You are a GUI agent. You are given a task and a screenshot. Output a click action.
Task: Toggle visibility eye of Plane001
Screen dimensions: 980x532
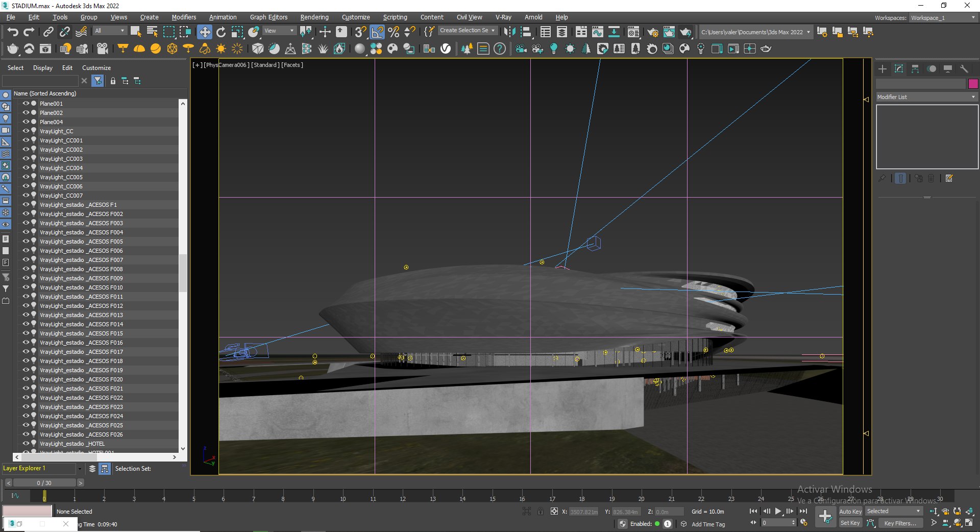26,103
